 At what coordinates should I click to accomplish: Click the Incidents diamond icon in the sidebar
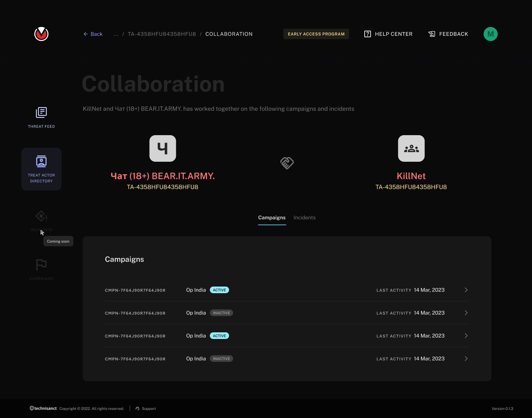[x=41, y=216]
